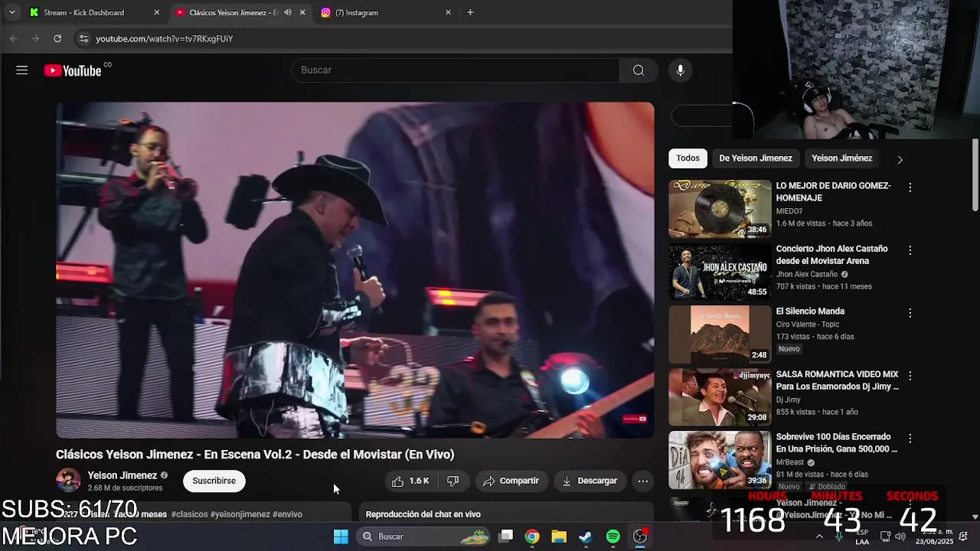Click Descargar to download the video
Image resolution: width=980 pixels, height=551 pixels.
pos(590,481)
